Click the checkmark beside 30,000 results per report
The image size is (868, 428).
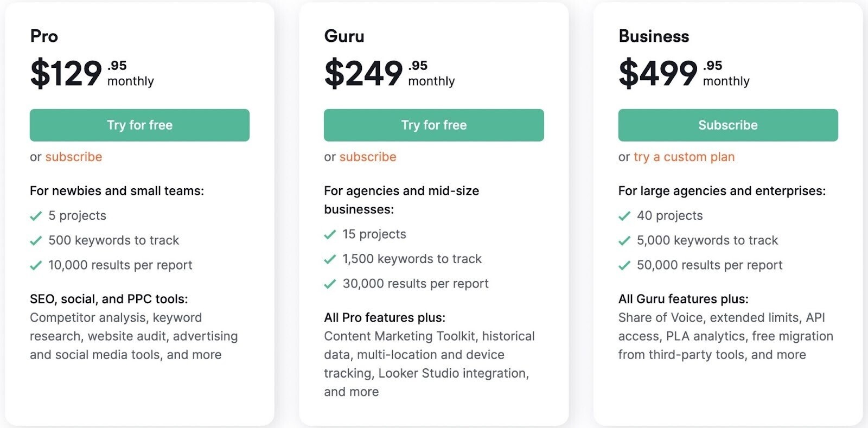(x=330, y=284)
